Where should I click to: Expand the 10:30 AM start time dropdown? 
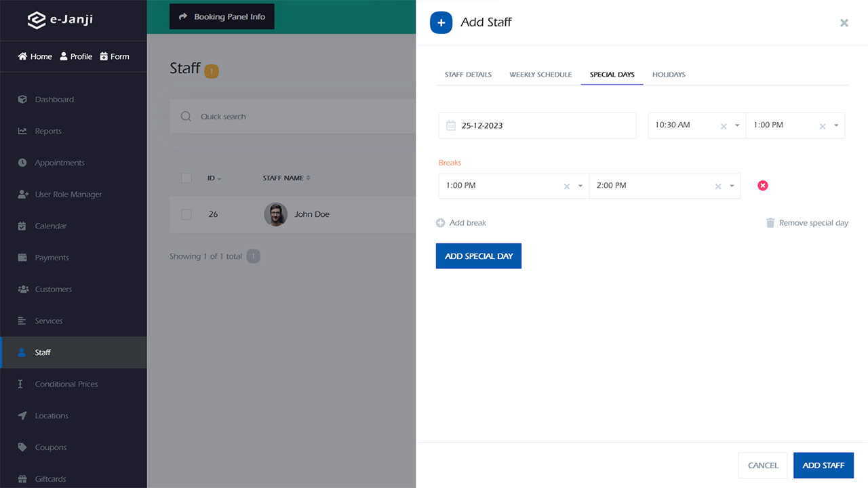coord(737,125)
